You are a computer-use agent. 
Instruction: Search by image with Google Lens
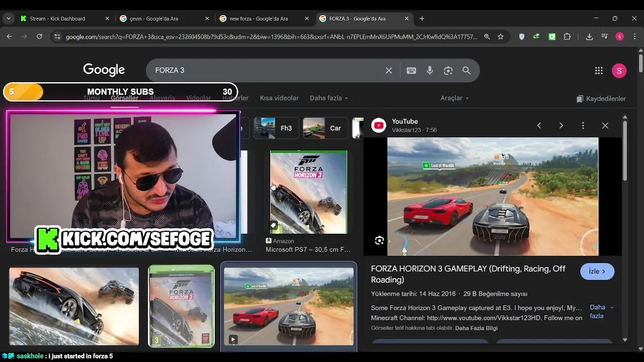pyautogui.click(x=448, y=70)
